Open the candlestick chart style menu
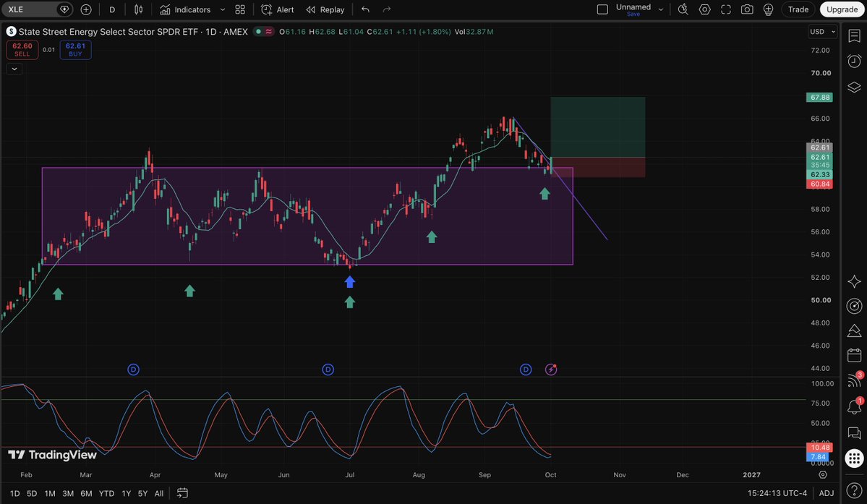Viewport: 867px width, 504px height. click(138, 9)
